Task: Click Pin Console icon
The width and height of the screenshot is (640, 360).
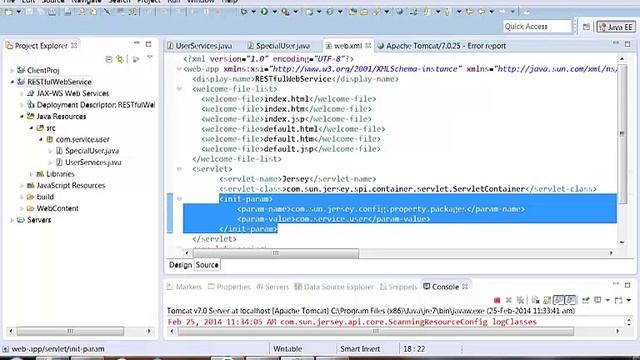Action: point(586,300)
